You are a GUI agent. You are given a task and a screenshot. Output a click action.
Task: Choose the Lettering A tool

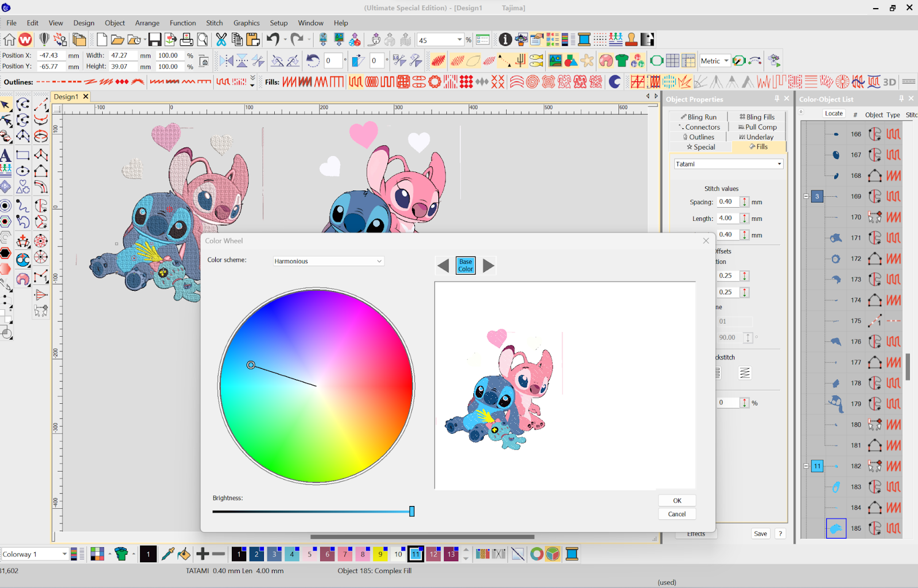pos(5,155)
